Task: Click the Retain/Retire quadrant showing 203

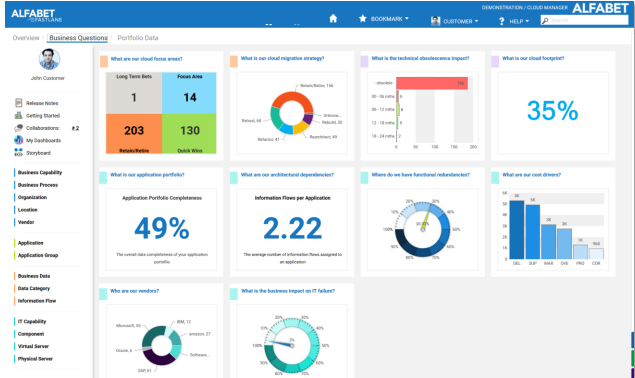Action: tap(134, 134)
